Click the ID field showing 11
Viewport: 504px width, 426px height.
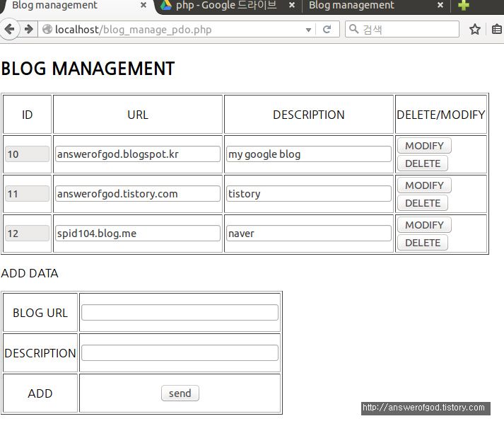click(x=28, y=194)
